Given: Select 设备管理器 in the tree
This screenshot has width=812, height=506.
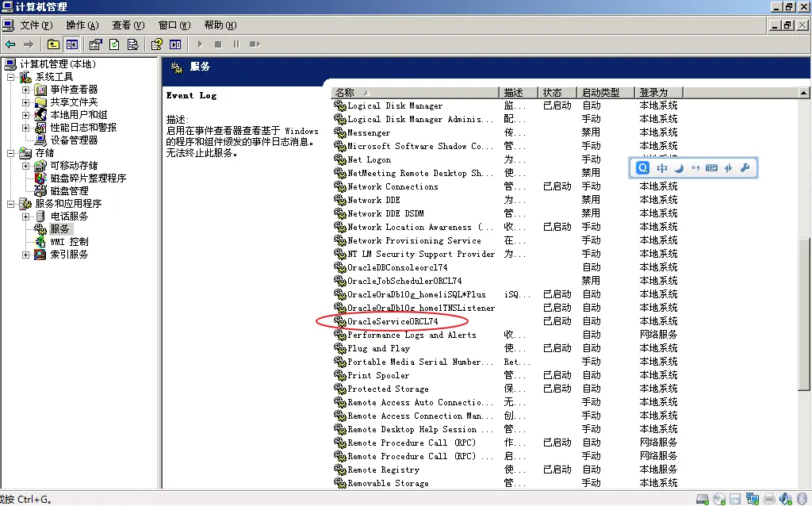Looking at the screenshot, I should tap(74, 140).
